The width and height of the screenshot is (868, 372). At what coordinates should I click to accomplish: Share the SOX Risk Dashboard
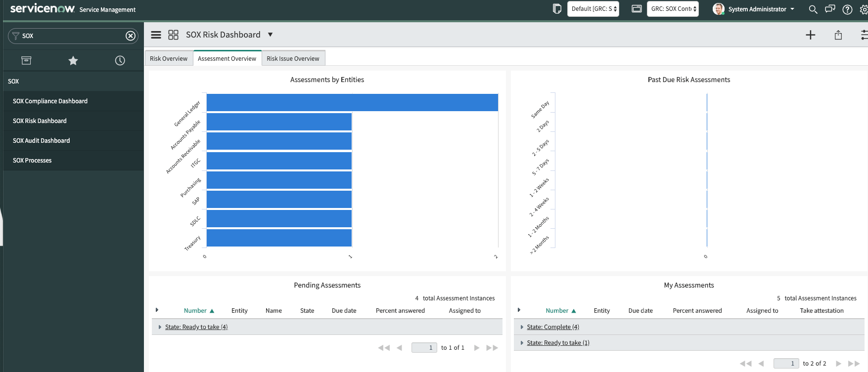838,35
